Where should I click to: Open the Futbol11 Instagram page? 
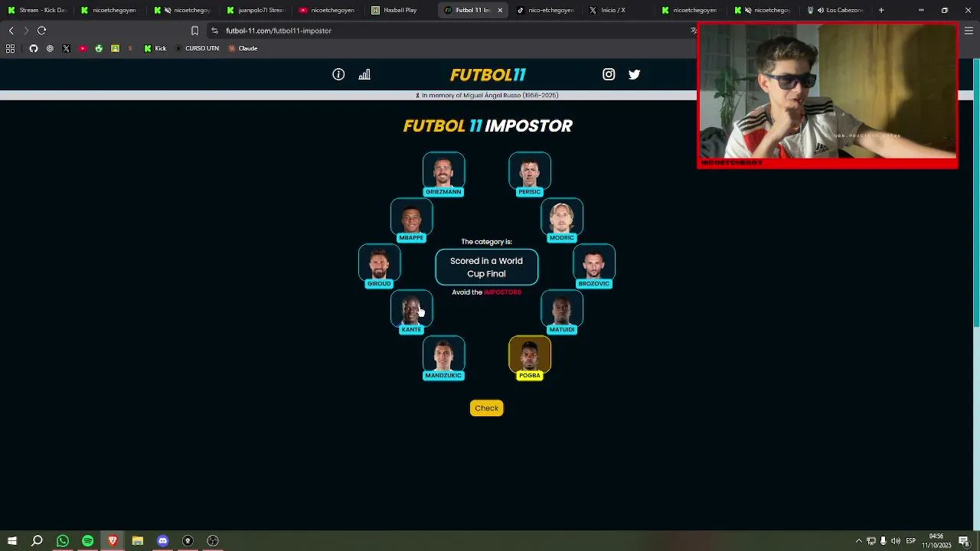(609, 74)
